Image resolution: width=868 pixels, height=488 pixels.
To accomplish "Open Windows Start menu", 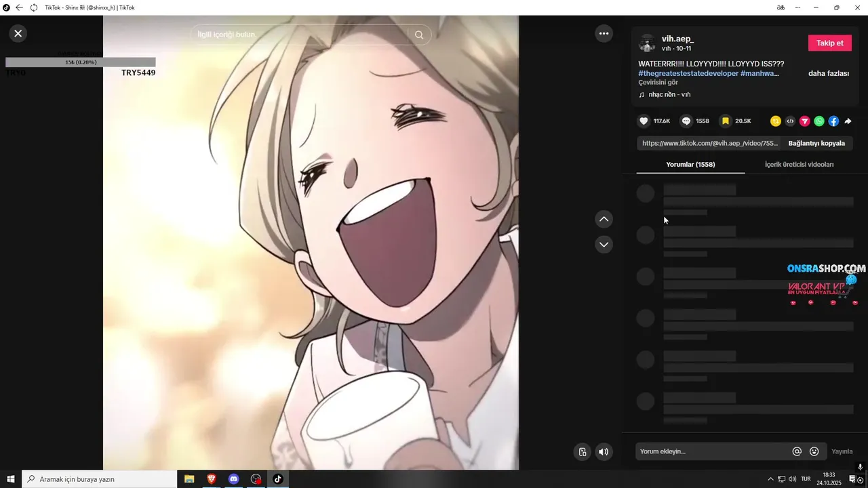I will [11, 479].
